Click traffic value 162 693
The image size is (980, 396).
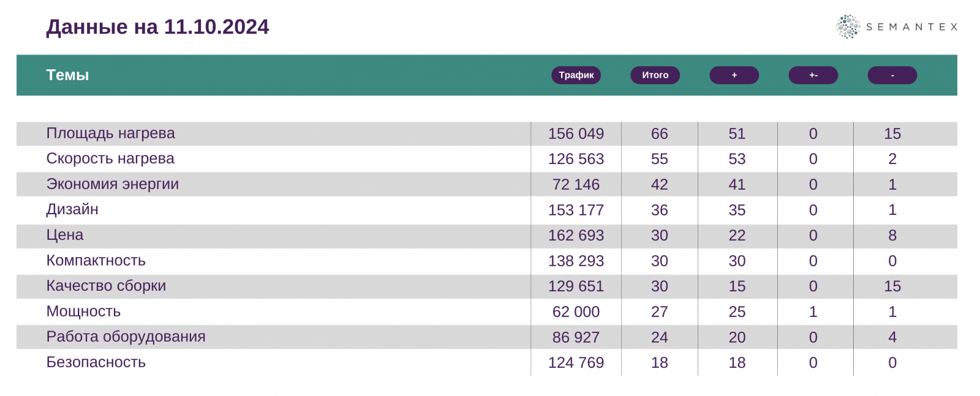point(576,236)
